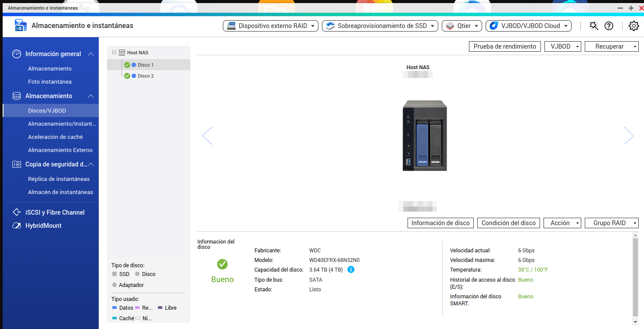This screenshot has width=644, height=329.
Task: Click the Condición del disco button
Action: tap(508, 223)
